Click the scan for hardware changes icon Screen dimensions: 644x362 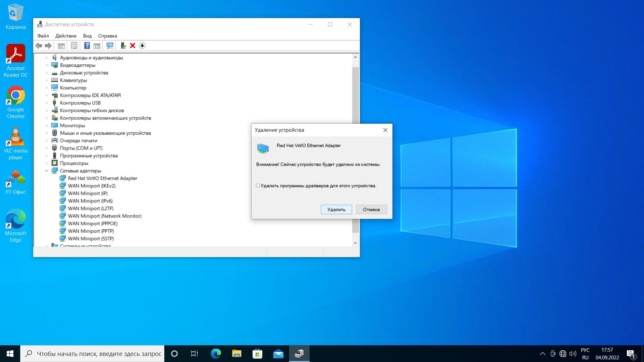click(110, 46)
